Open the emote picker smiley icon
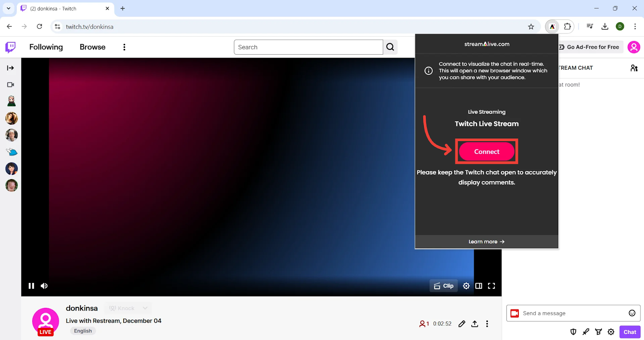The image size is (644, 340). [x=632, y=313]
